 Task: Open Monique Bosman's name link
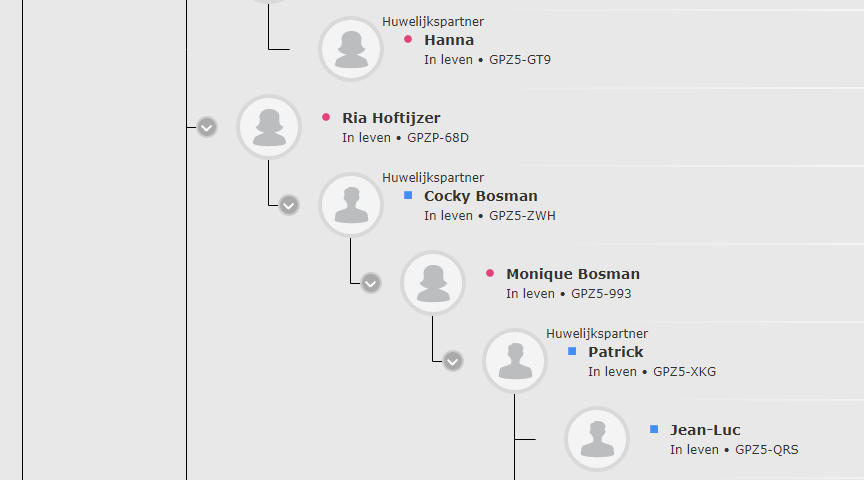[573, 274]
